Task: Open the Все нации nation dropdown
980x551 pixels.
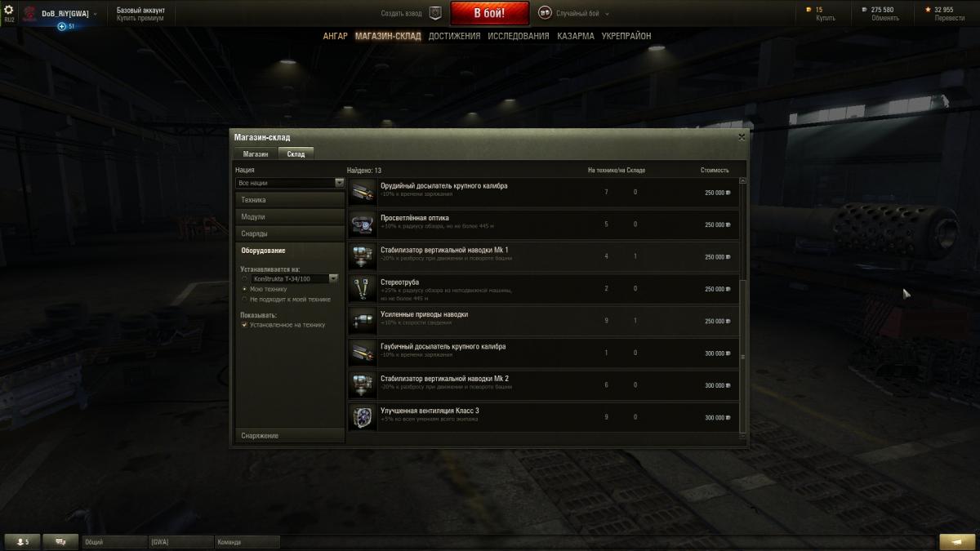Action: pos(290,183)
